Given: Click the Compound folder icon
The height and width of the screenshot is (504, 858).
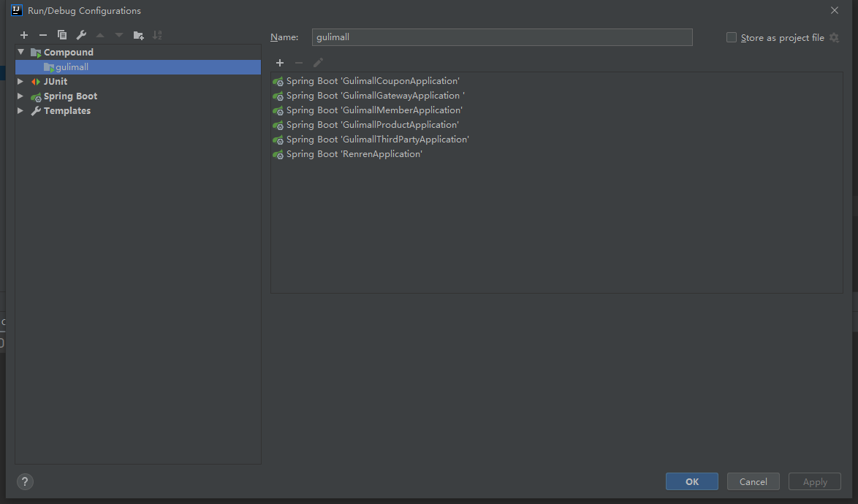Looking at the screenshot, I should click(36, 53).
